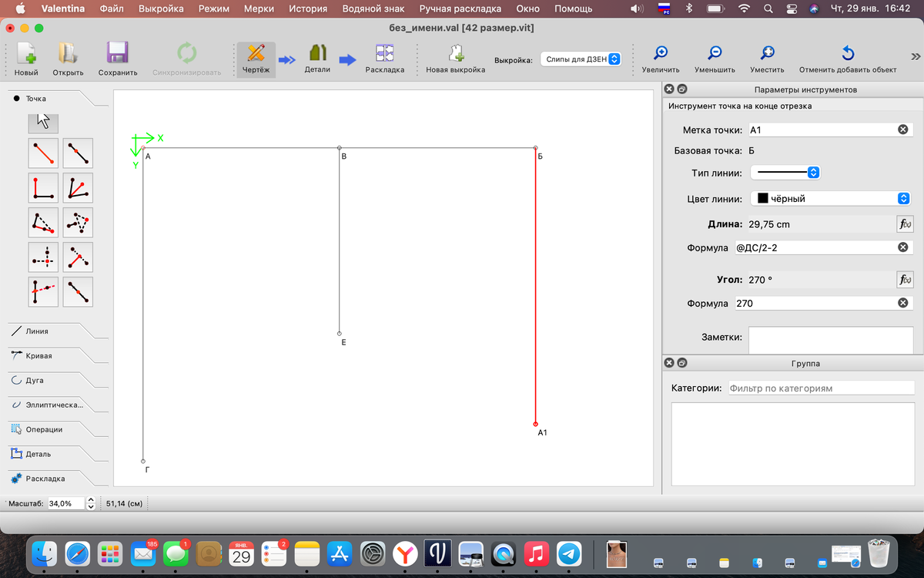The height and width of the screenshot is (578, 924).
Task: Open formula editor for Угол
Action: coord(905,280)
